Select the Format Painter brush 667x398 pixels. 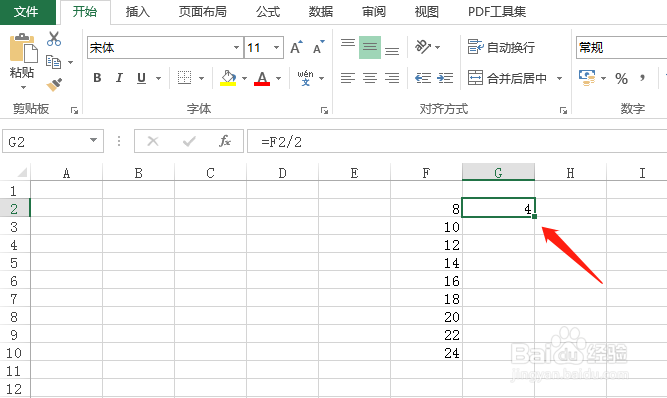(54, 84)
